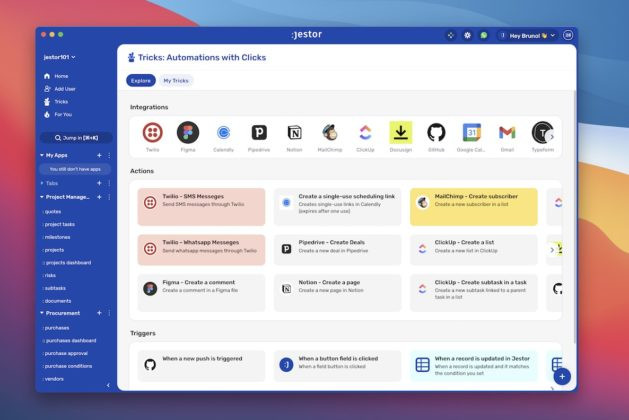The height and width of the screenshot is (420, 629).
Task: Select When a new push is triggered
Action: tap(201, 366)
